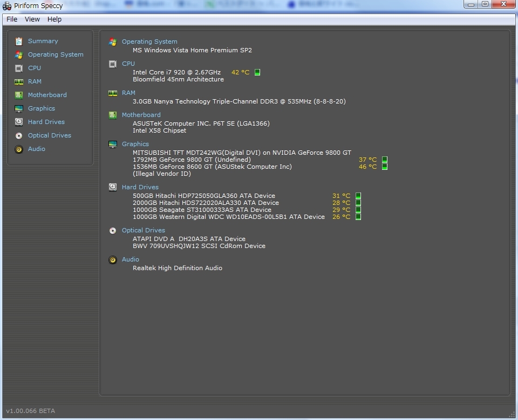This screenshot has height=420, width=518.
Task: Follow CPU heading link in main panel
Action: [128, 64]
